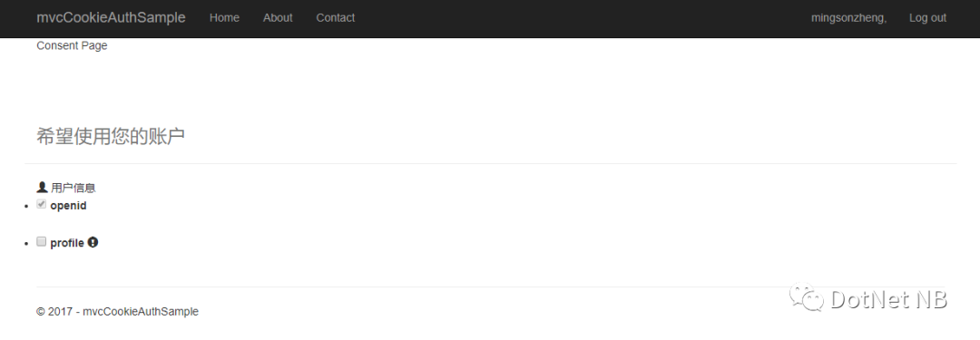The width and height of the screenshot is (980, 340).
Task: Open the Home navigation item
Action: click(x=224, y=18)
